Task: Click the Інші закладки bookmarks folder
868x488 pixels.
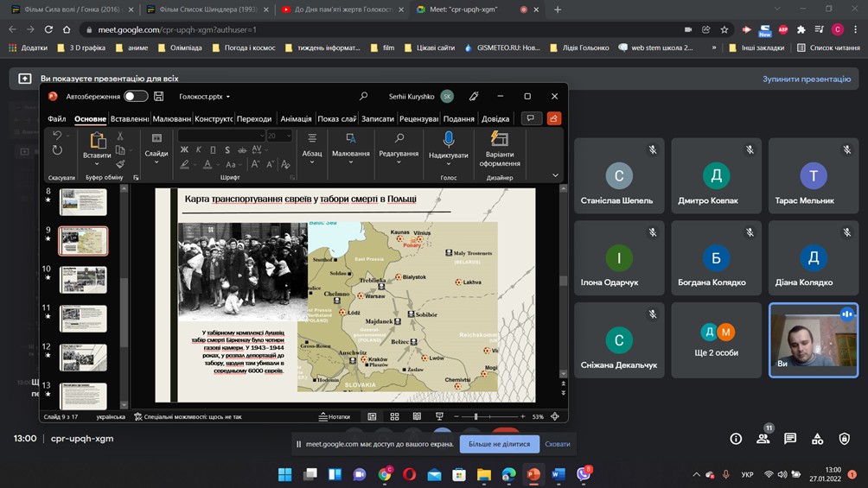Action: tap(756, 48)
